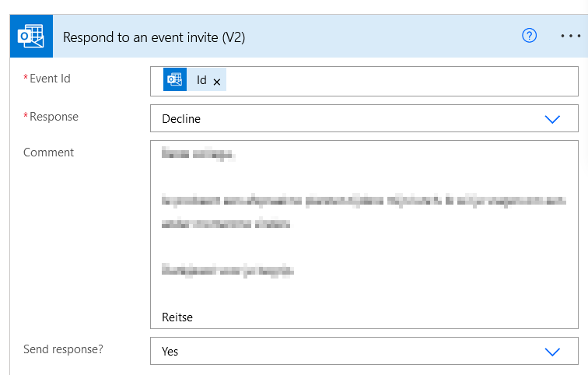This screenshot has width=588, height=375.
Task: Expand the Send response chevron arrow
Action: 552,352
